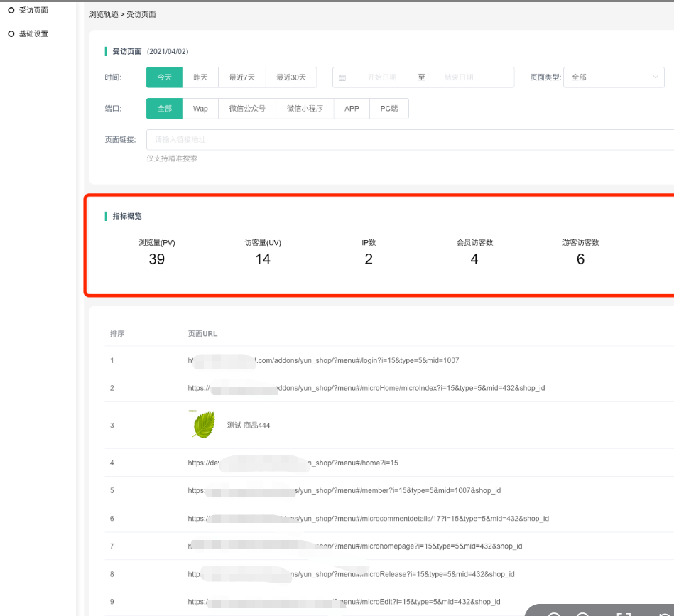
Task: Click the 页面类型 dropdown chevron arrow
Action: click(655, 77)
